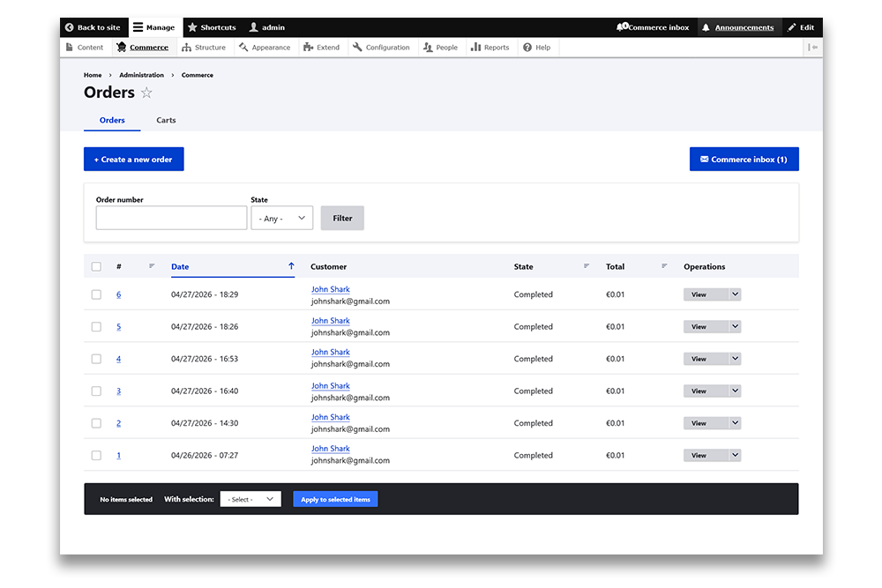
Task: View order 1 with View button
Action: [706, 456]
